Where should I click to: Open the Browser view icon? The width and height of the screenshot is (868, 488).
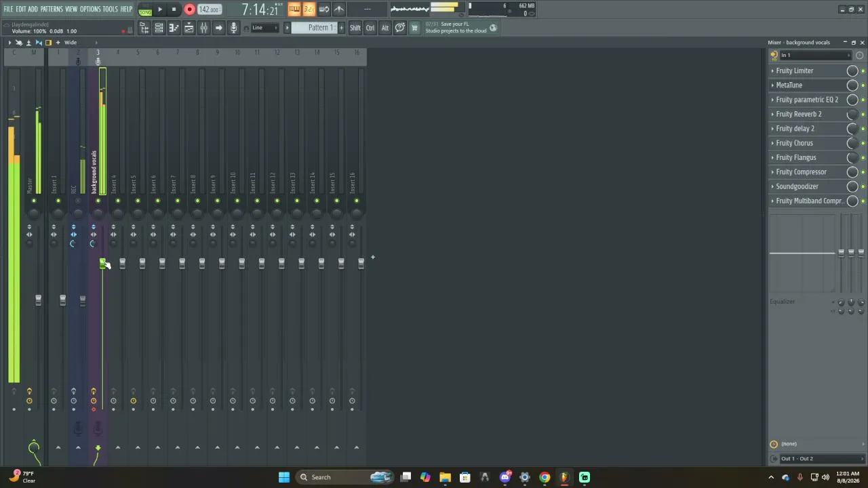144,28
